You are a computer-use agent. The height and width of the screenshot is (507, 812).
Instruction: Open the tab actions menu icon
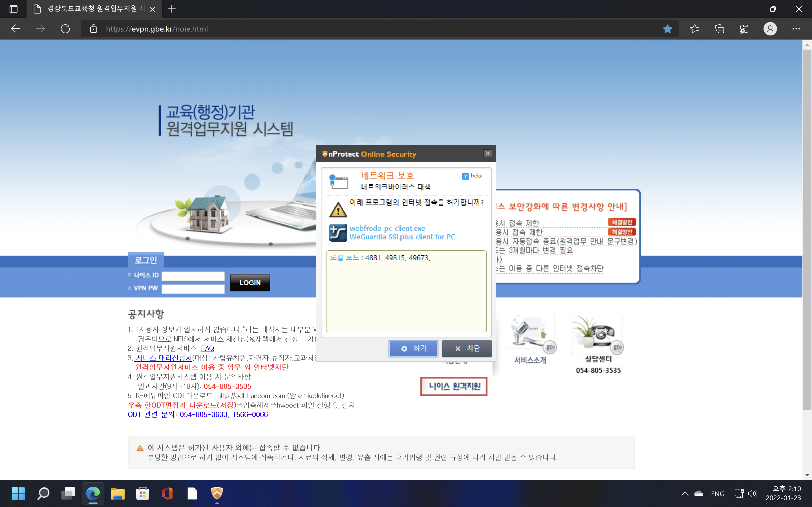point(14,9)
